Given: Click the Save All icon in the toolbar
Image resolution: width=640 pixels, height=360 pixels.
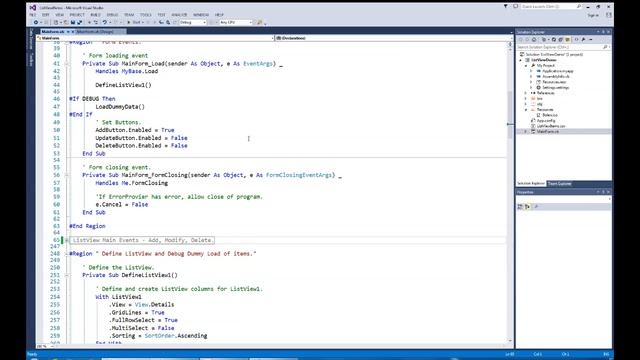Looking at the screenshot, I should [x=79, y=22].
